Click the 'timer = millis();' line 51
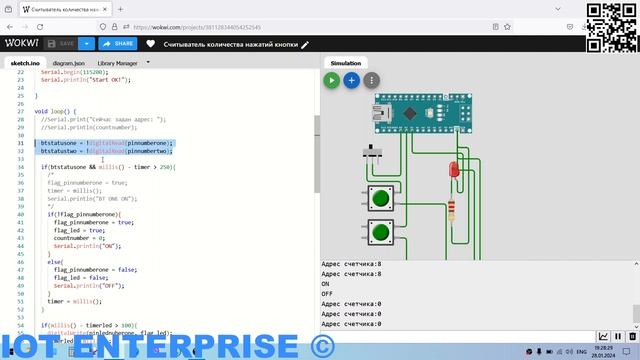Screen dimensions: 640x360 click(74, 301)
